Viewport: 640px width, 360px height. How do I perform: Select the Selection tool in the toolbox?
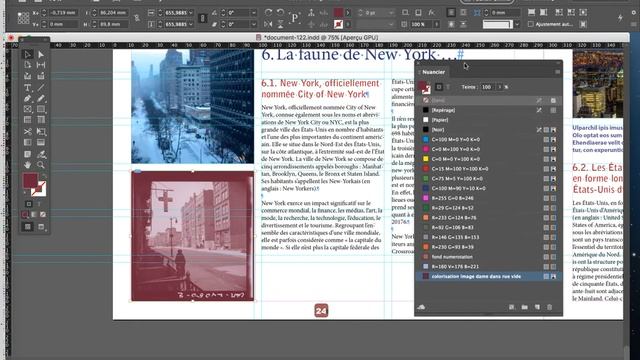click(28, 54)
